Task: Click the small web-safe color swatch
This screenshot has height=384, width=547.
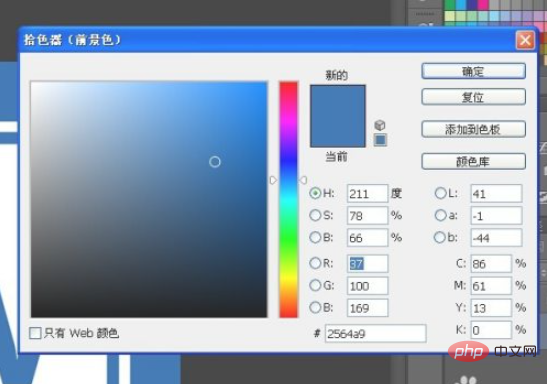Action: pyautogui.click(x=380, y=140)
